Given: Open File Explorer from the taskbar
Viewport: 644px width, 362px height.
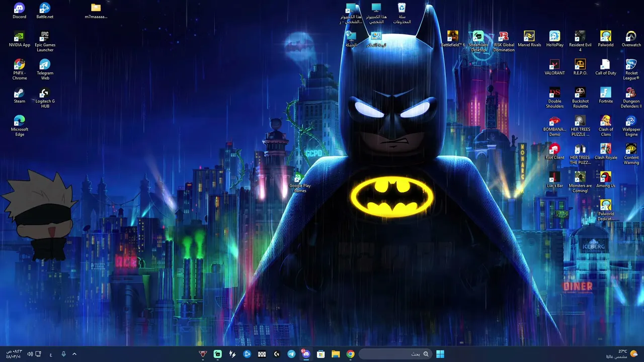Looking at the screenshot, I should coord(336,354).
